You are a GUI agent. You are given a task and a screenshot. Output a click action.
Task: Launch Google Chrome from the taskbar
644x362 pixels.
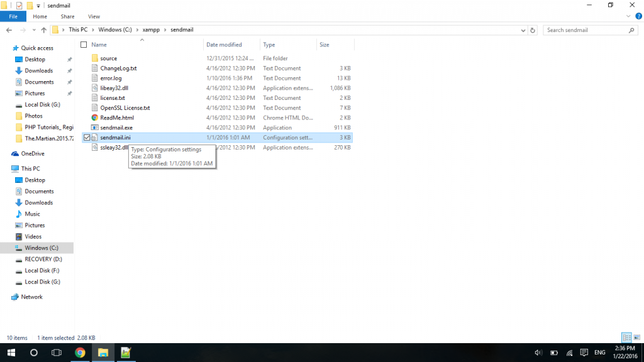tap(80, 353)
